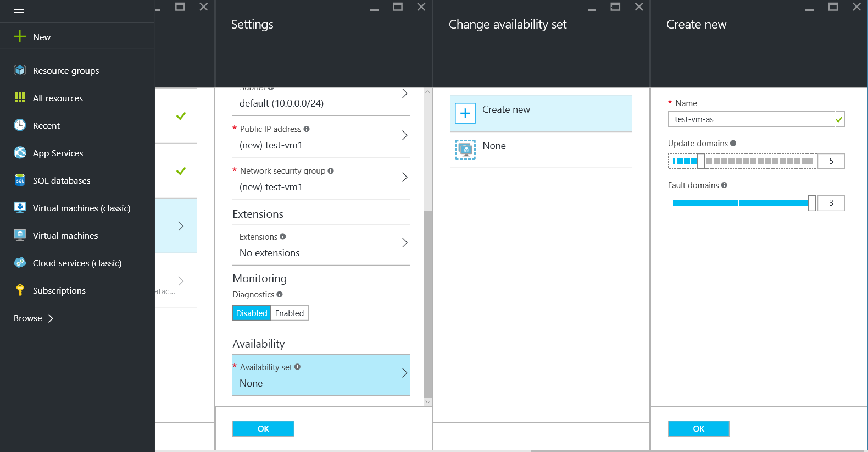Click the Recent clock icon

20,125
